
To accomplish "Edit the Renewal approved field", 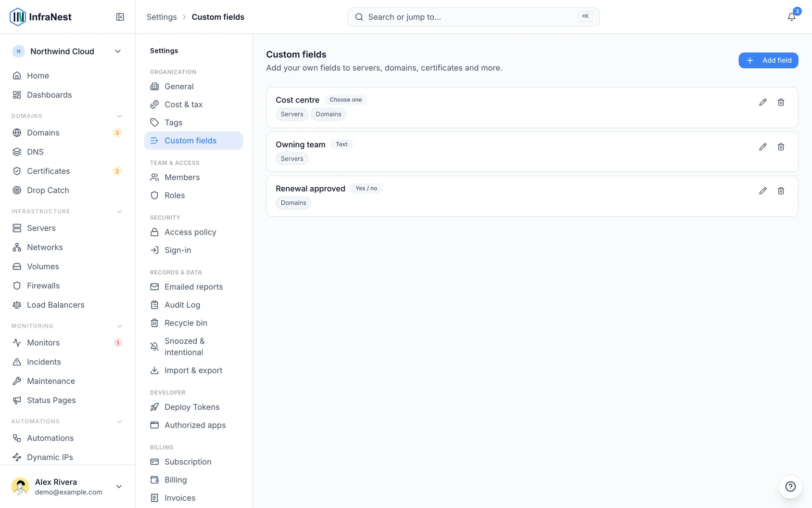I will coord(763,191).
